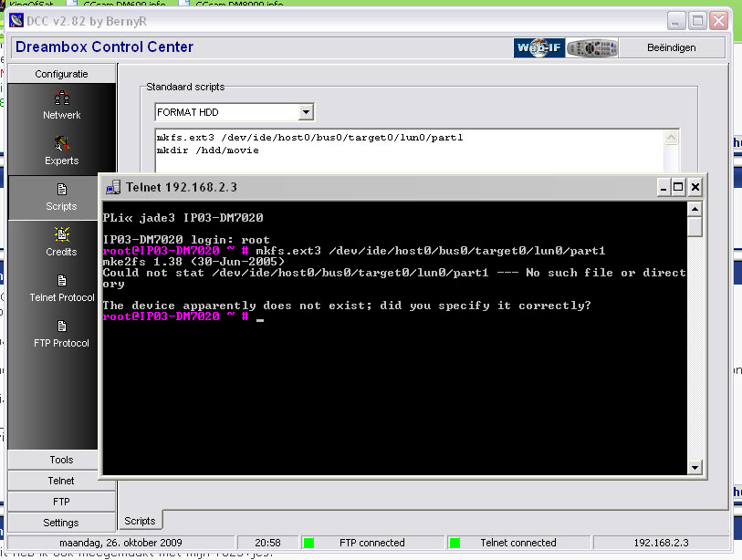Screen dimensions: 742x560
Task: Click the Beëindigen button
Action: point(672,47)
